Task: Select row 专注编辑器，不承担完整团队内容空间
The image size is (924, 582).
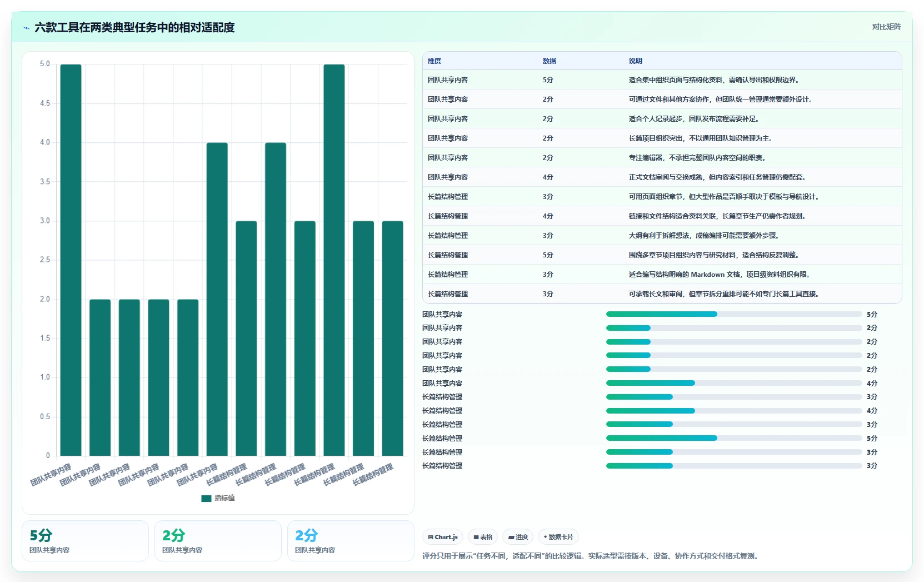Action: tap(662, 158)
